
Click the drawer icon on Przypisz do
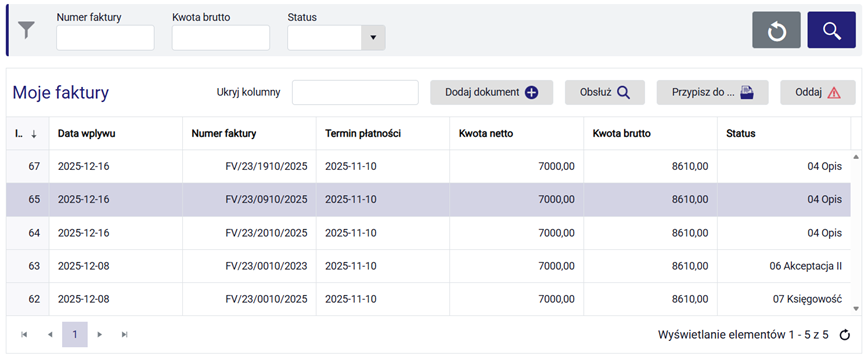point(747,92)
